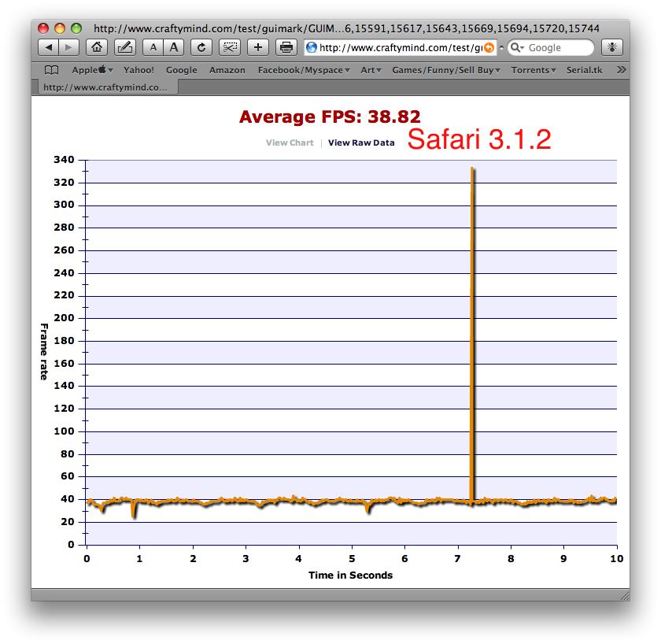Open the Amazon bookmark

pos(227,70)
